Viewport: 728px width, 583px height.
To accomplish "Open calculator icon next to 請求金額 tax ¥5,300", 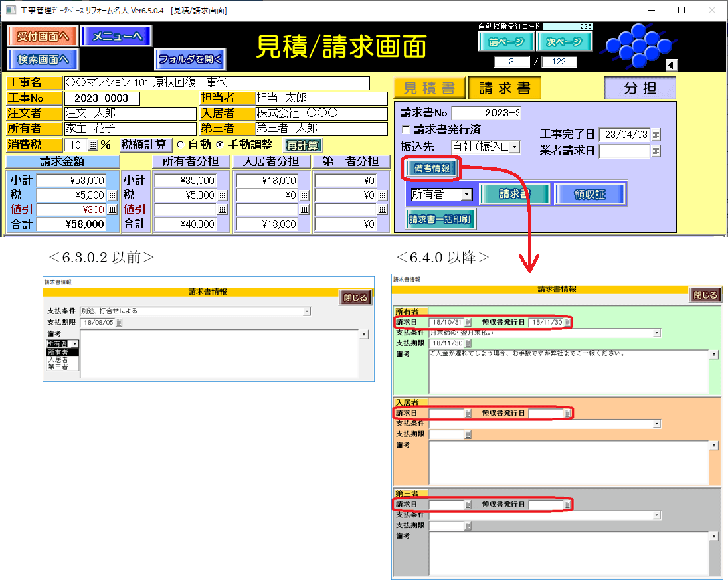I will pyautogui.click(x=112, y=195).
